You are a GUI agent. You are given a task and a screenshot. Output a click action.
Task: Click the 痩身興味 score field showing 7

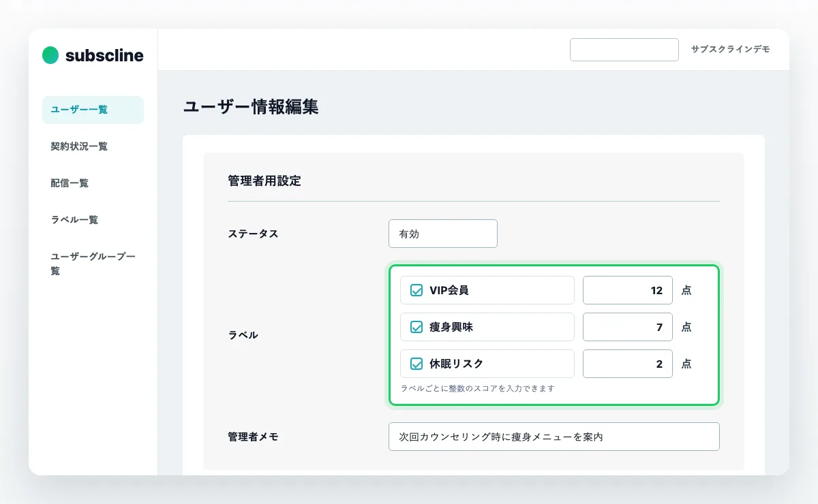point(628,327)
